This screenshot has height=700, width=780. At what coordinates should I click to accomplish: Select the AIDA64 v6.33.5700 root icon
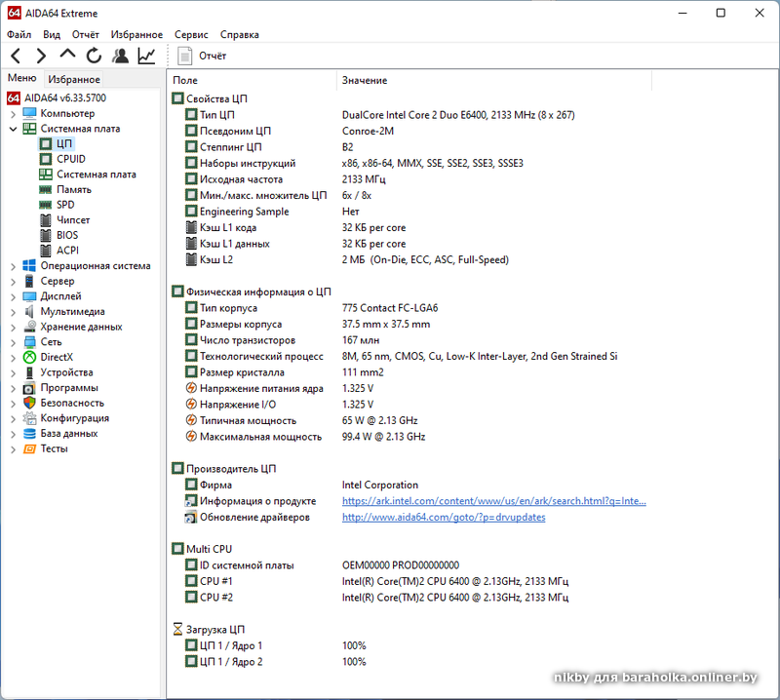pos(14,98)
